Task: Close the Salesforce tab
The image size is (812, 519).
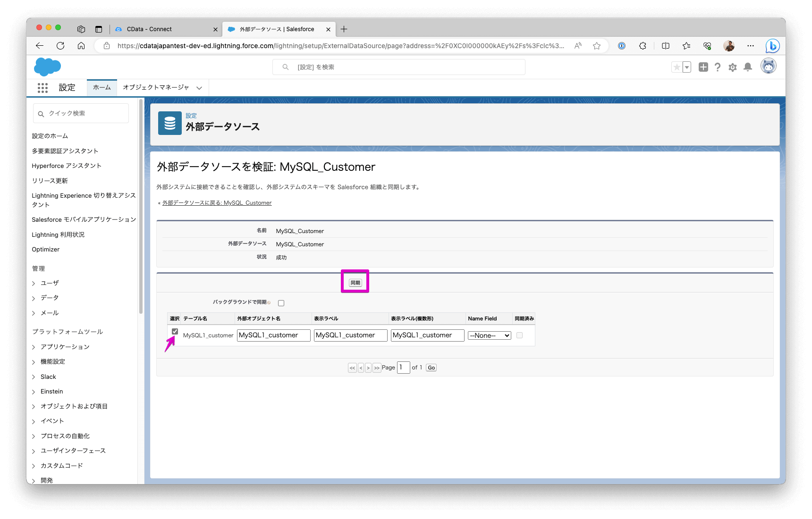Action: coord(328,29)
